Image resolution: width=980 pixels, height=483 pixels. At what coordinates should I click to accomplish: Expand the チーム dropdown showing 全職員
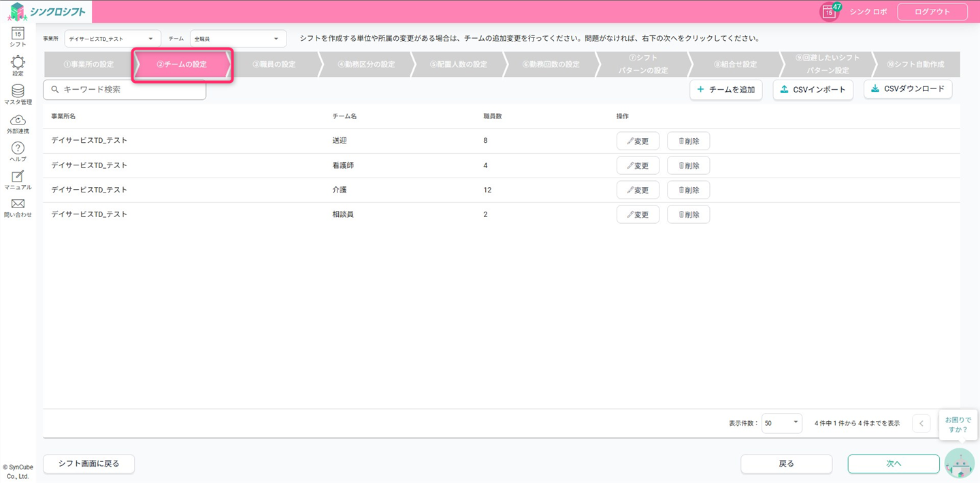238,39
